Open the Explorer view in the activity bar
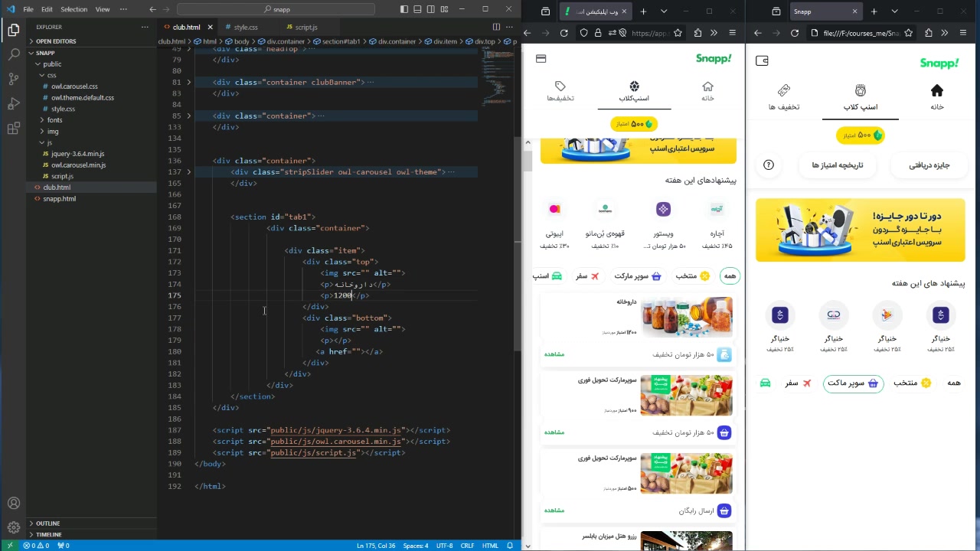This screenshot has height=551, width=980. pyautogui.click(x=13, y=31)
